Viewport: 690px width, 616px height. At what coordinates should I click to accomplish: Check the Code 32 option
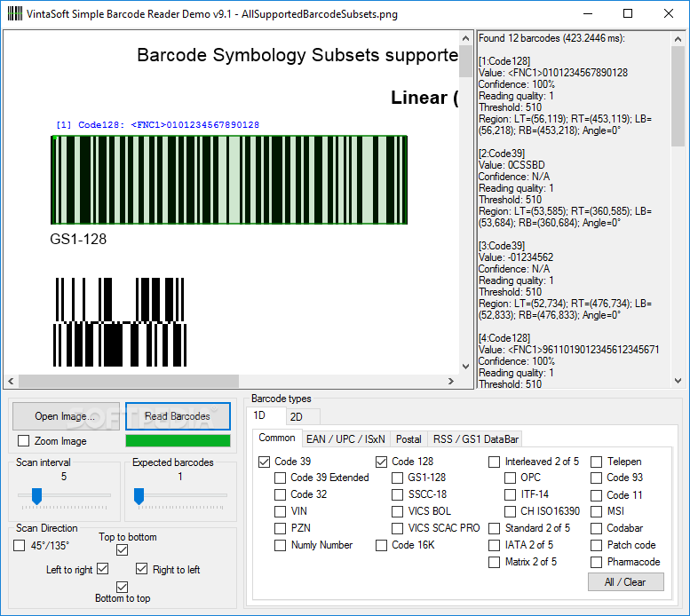[280, 494]
